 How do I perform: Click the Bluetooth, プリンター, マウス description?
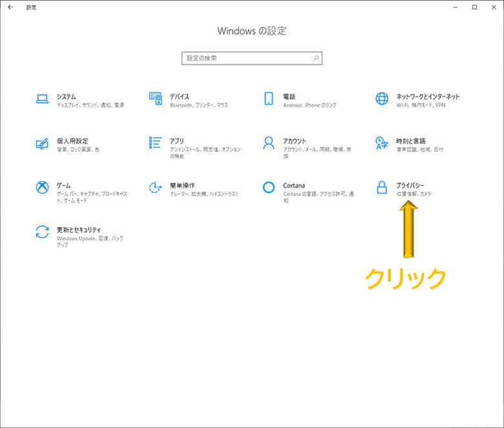pos(199,105)
